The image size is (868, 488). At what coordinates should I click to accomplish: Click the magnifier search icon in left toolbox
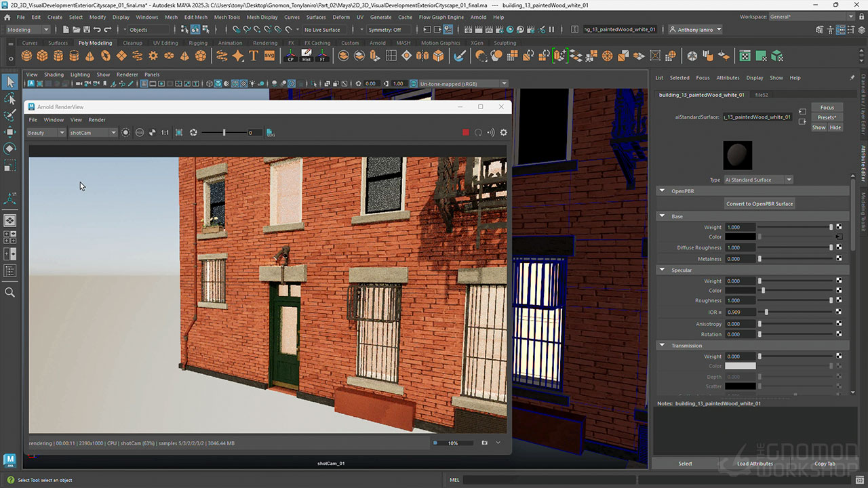point(10,292)
